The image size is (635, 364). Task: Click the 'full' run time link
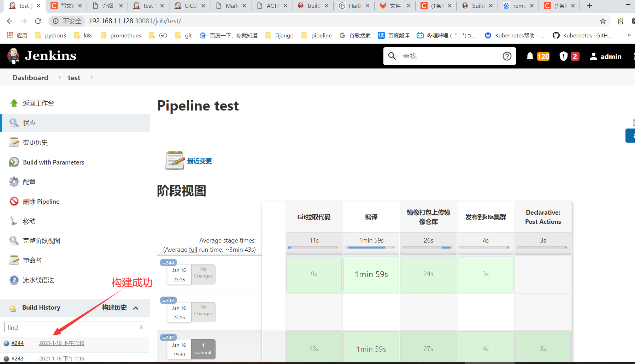[x=193, y=250]
